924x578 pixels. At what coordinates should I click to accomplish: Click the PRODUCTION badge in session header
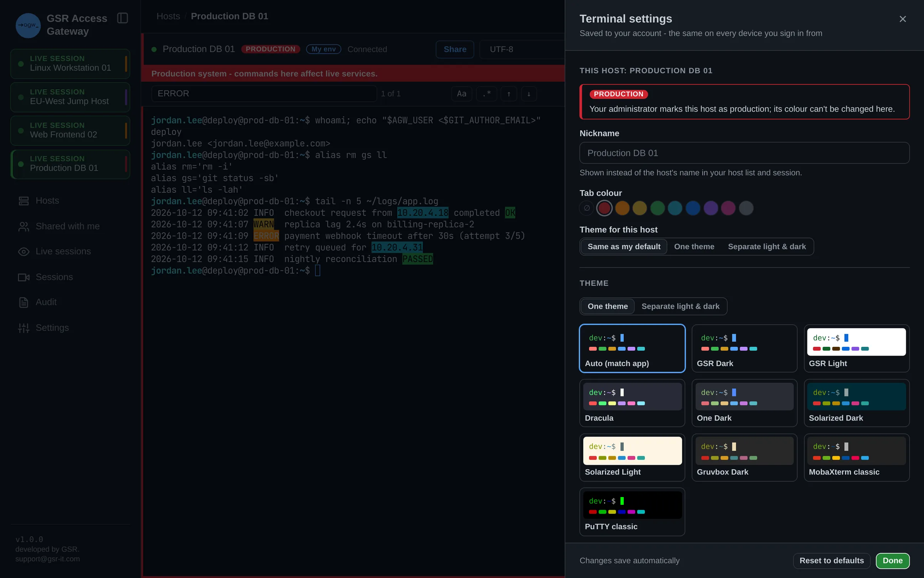pos(270,49)
